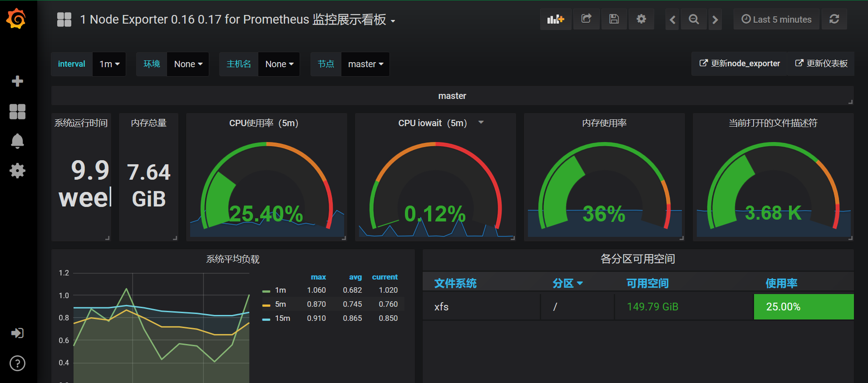The image size is (868, 383).
Task: Click the zoom out time range icon
Action: [x=694, y=20]
